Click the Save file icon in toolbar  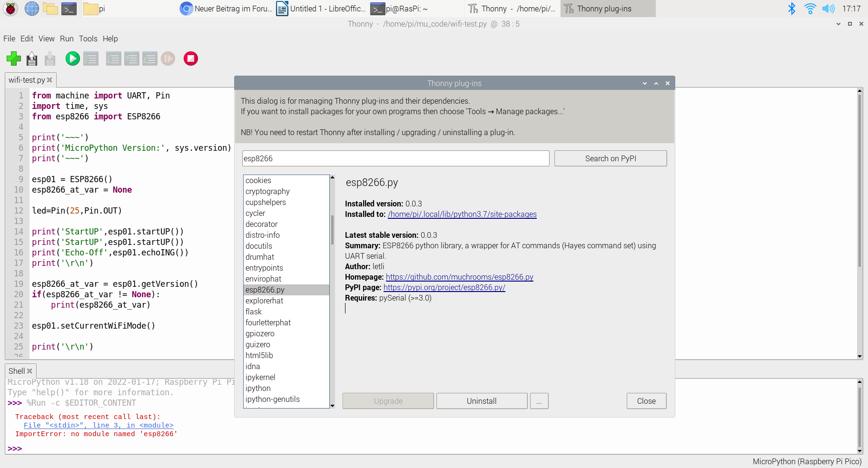point(50,58)
